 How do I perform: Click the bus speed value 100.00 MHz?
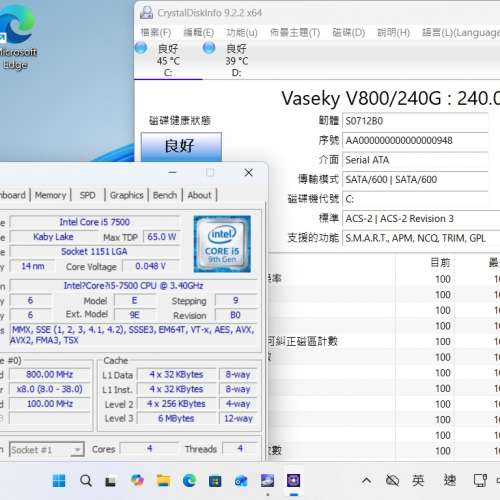point(50,404)
